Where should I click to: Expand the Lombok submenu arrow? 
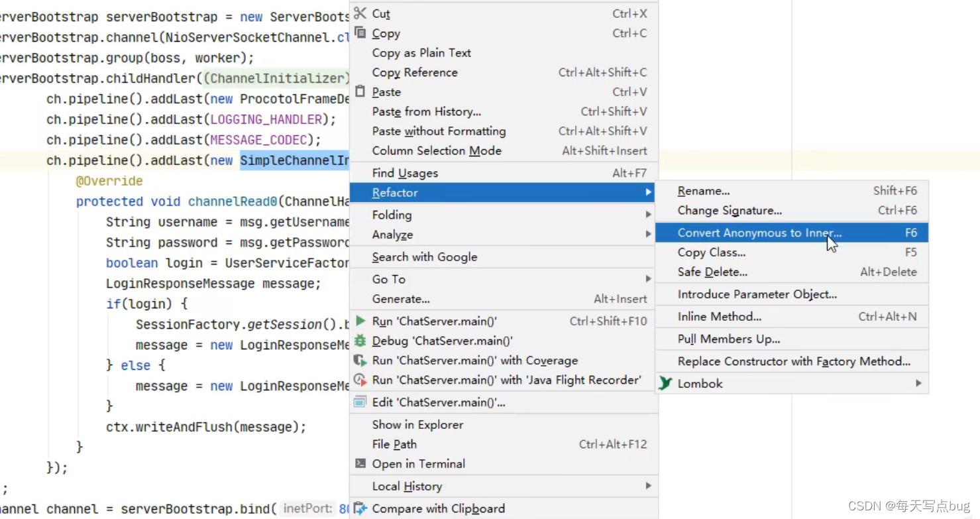(918, 383)
